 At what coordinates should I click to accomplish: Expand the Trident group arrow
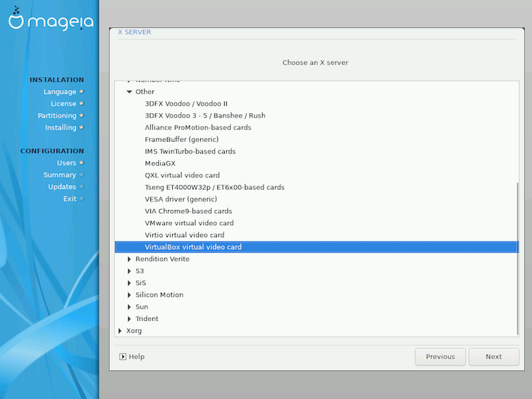tap(129, 319)
